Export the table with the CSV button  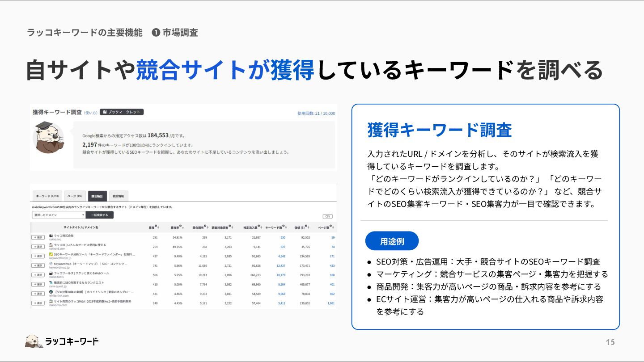pos(327,216)
